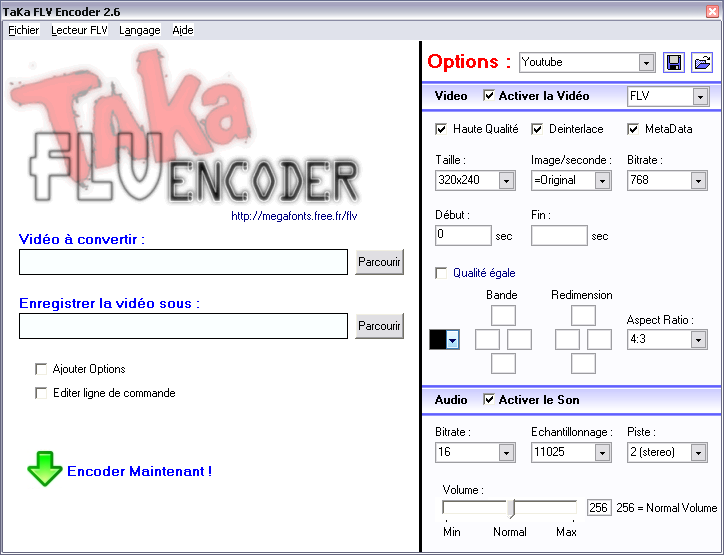725x556 pixels.
Task: Click the volume value box showing 256
Action: click(x=599, y=508)
